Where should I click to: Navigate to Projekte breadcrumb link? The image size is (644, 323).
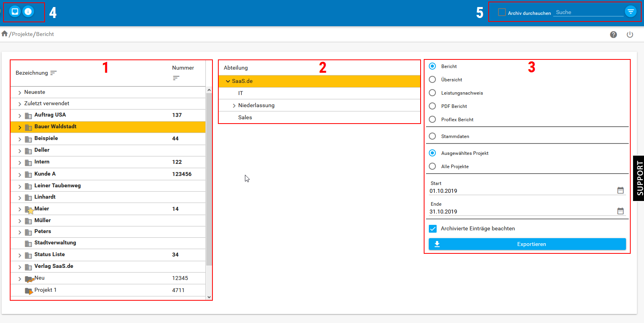click(22, 34)
